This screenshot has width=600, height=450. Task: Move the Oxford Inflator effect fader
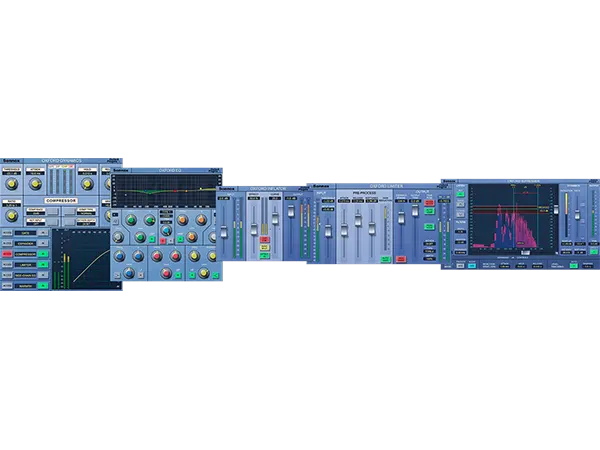253,229
